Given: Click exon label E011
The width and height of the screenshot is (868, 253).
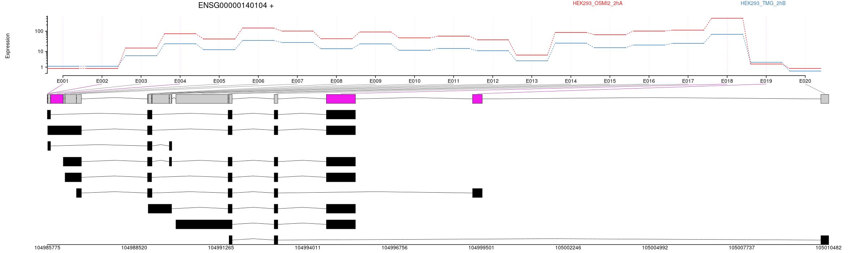Looking at the screenshot, I should [454, 81].
